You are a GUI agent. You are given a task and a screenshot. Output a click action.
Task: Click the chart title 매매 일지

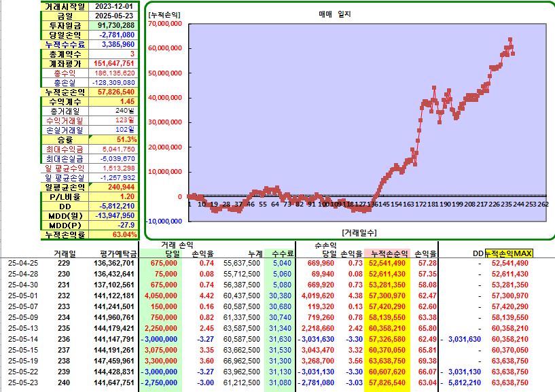[x=335, y=14]
